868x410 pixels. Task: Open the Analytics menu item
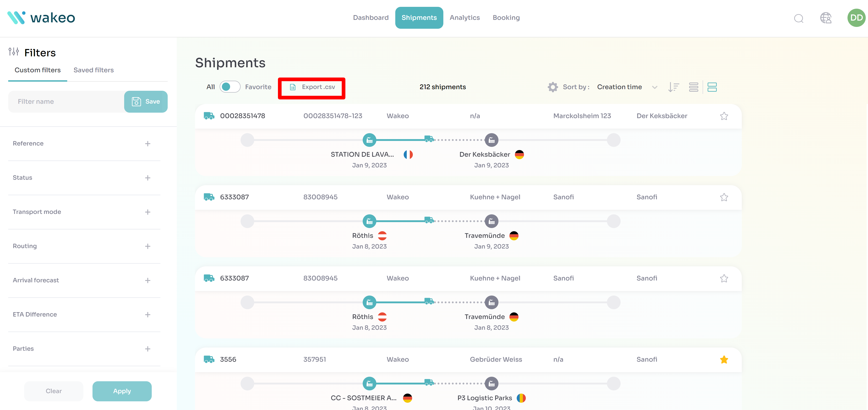click(x=464, y=18)
